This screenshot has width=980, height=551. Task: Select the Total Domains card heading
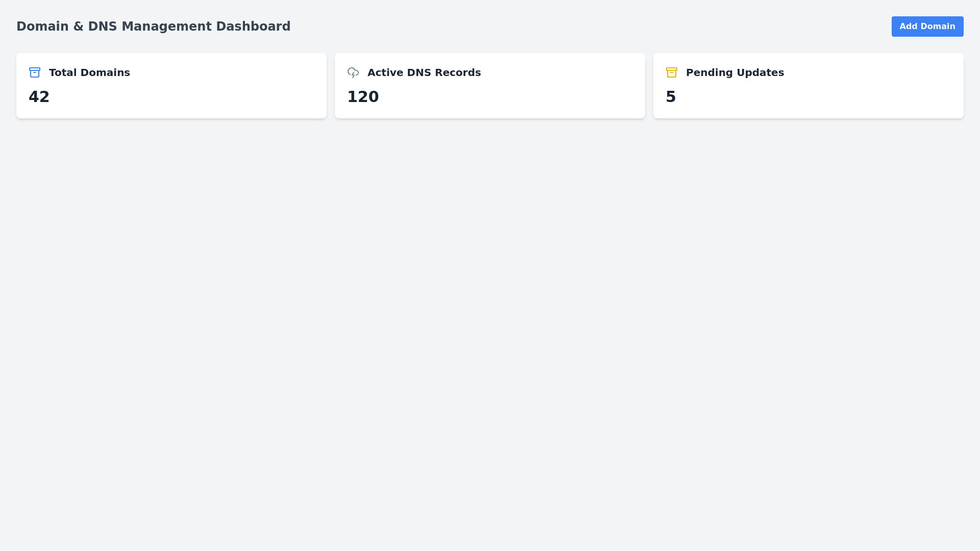[89, 72]
